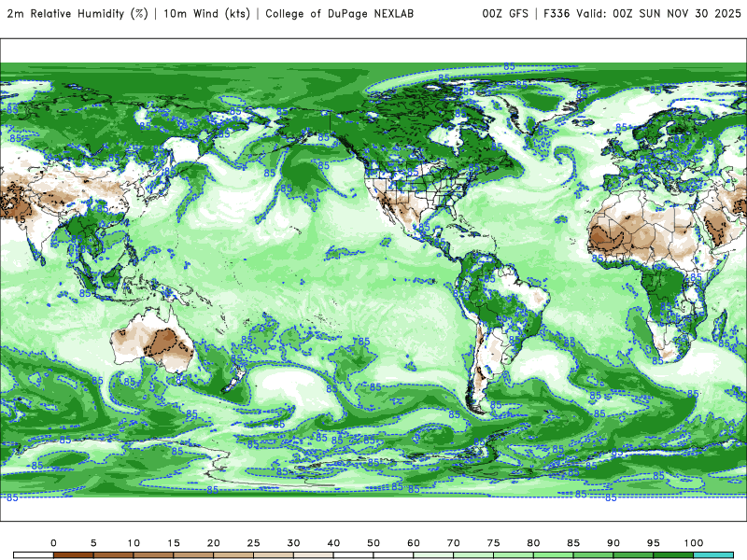Click the "F336 Valid: 00Z SUN NOV 30 2025" text
Viewport: 747px width, 560px height.
click(x=642, y=13)
